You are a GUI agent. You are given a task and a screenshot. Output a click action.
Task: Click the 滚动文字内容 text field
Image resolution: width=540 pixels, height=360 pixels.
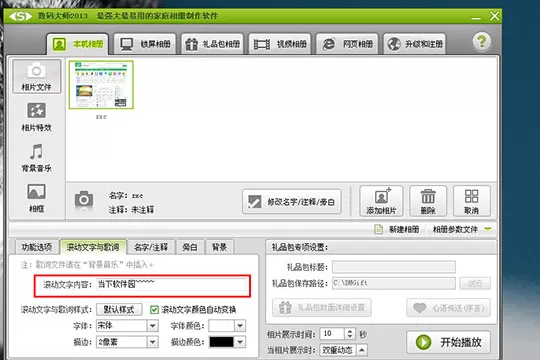pyautogui.click(x=171, y=285)
